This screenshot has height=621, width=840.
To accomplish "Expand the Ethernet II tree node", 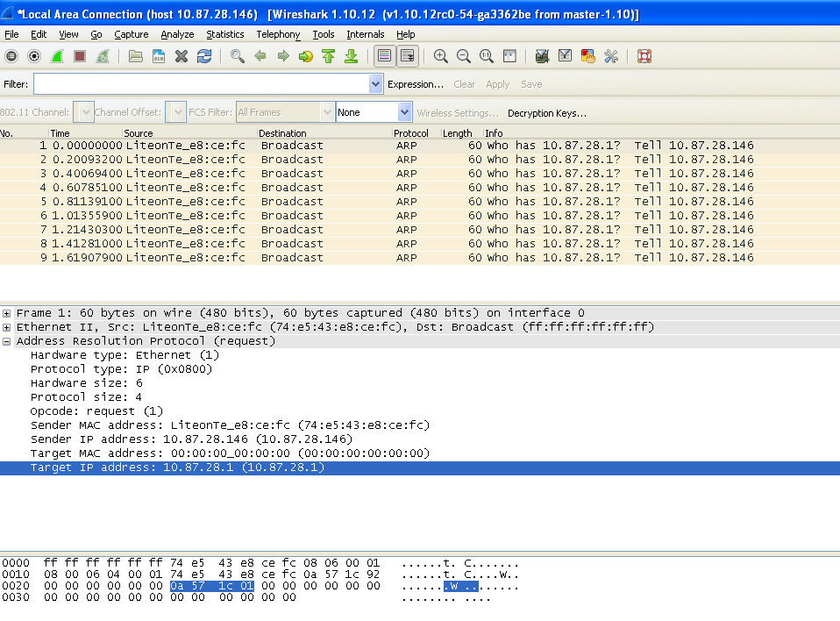I will 6,327.
